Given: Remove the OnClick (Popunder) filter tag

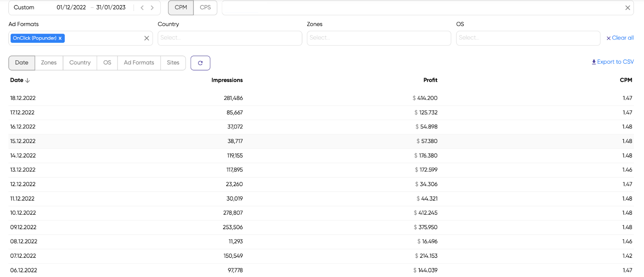Looking at the screenshot, I should 60,38.
